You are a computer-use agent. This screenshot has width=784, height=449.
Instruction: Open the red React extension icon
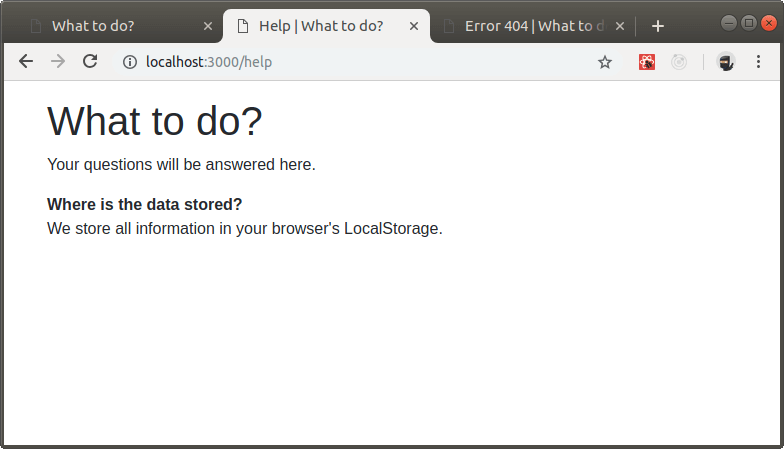pyautogui.click(x=647, y=62)
